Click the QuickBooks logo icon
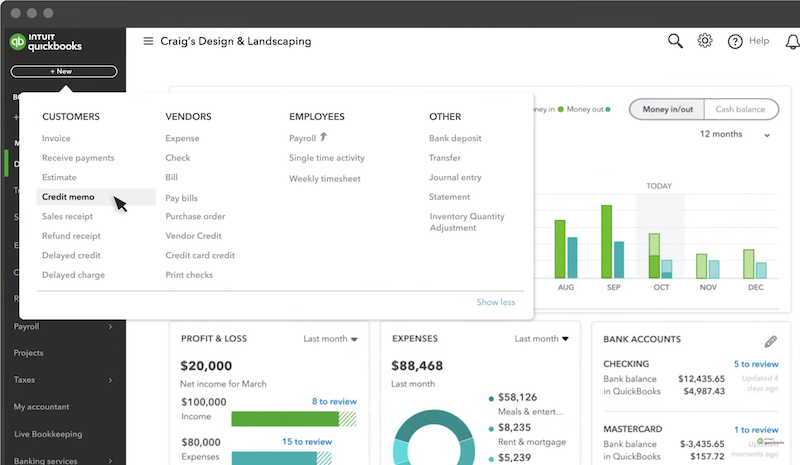The height and width of the screenshot is (465, 800). (x=17, y=42)
